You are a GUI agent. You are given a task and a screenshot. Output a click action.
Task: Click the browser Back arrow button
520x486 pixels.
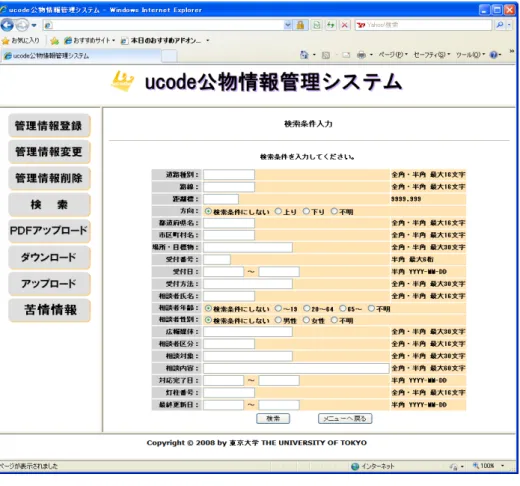click(7, 25)
